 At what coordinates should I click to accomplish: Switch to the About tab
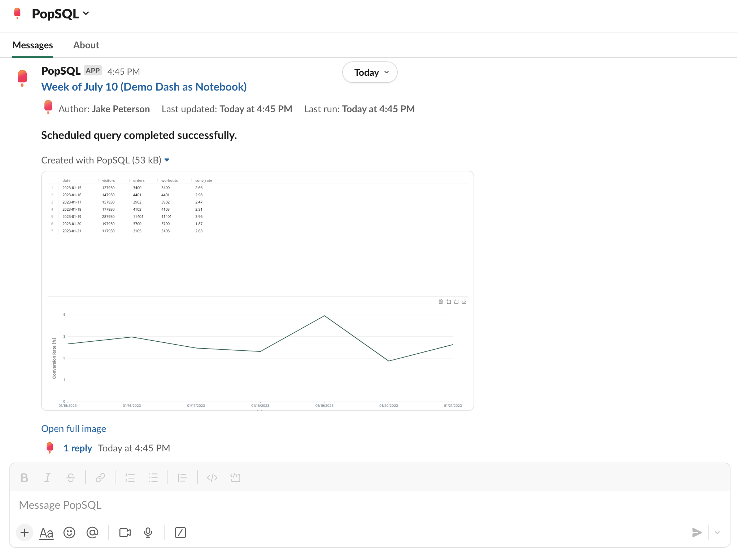[x=86, y=45]
